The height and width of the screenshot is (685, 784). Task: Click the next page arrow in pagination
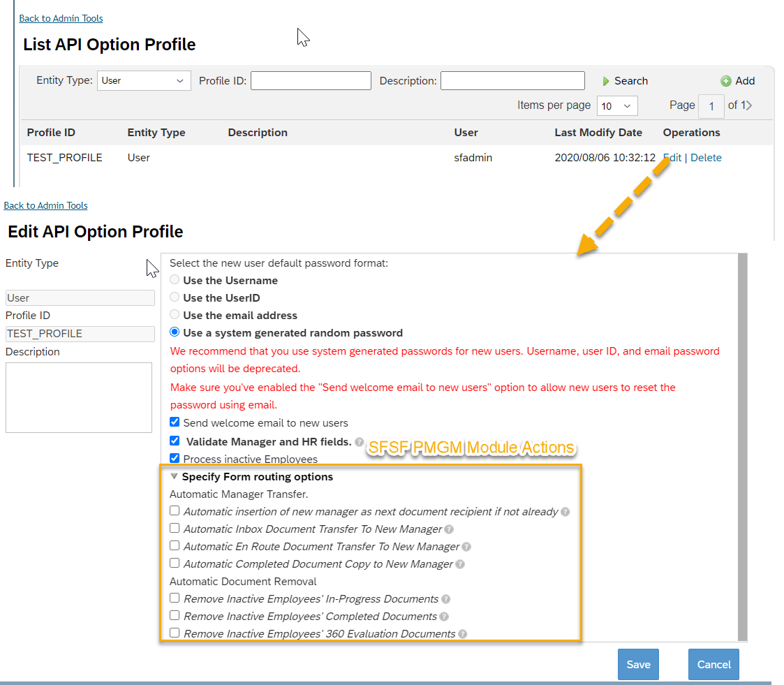pos(749,105)
